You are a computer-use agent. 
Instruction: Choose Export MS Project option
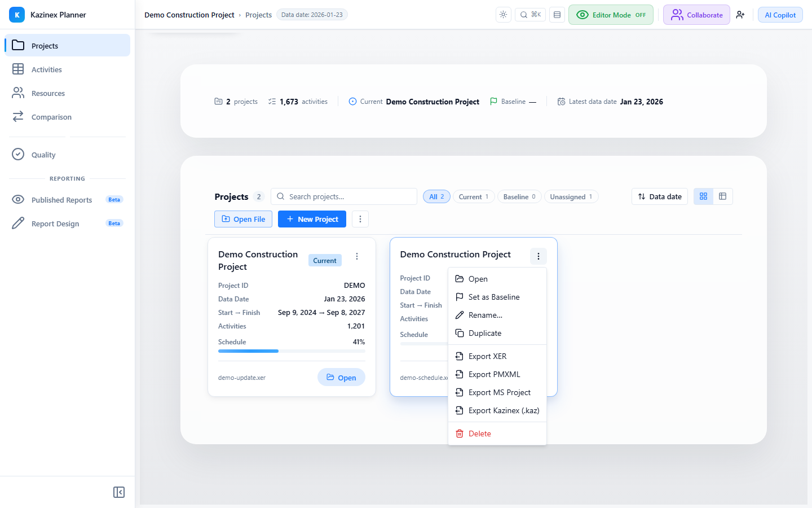(497, 392)
